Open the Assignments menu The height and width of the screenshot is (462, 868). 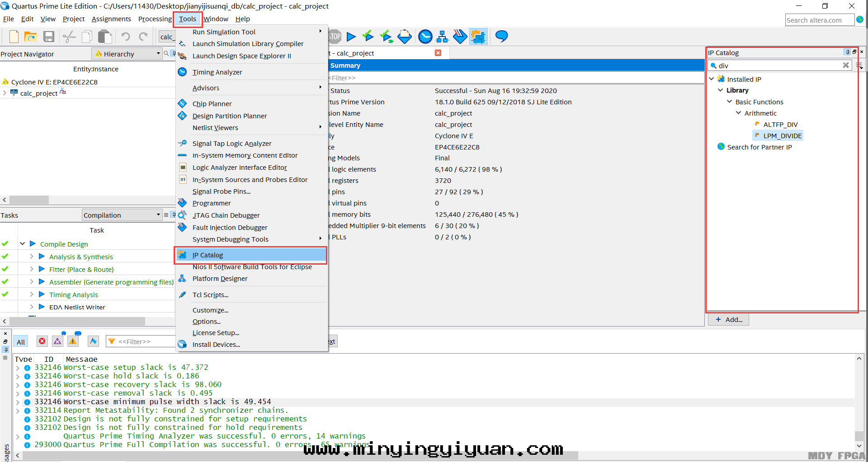point(111,19)
